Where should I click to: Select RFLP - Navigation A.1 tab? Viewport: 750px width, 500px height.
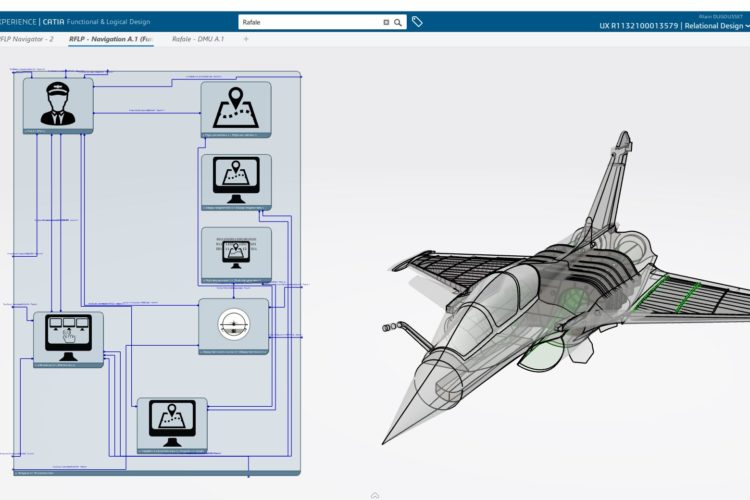(x=111, y=39)
